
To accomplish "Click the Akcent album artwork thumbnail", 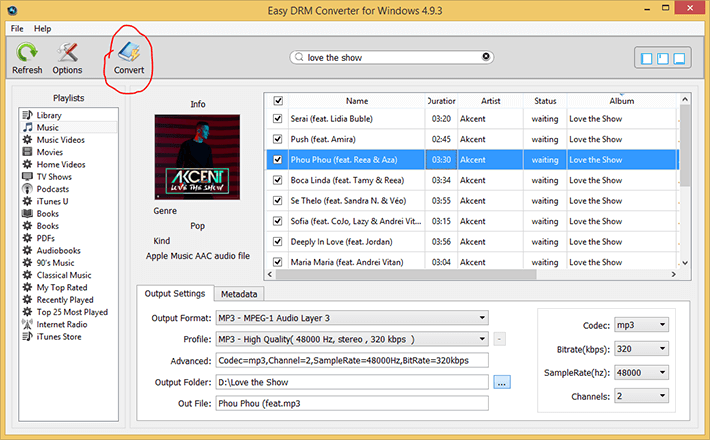I will click(197, 157).
